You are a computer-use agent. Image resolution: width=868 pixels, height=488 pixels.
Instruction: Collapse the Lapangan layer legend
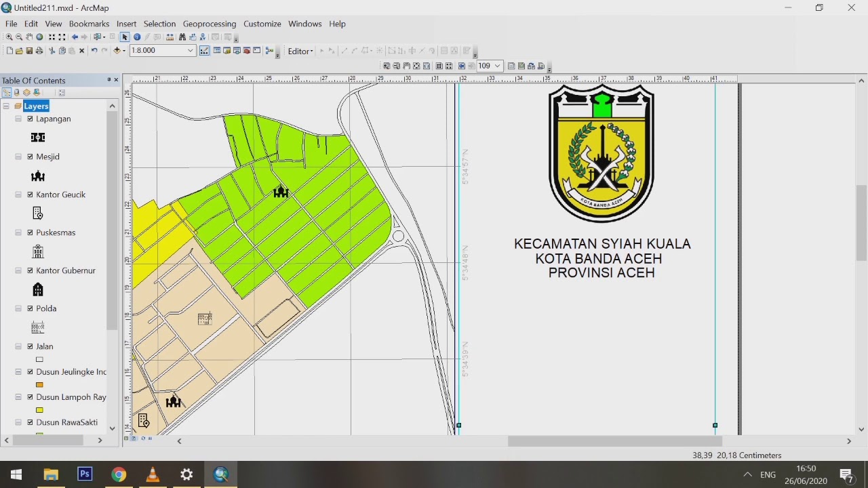coord(19,119)
